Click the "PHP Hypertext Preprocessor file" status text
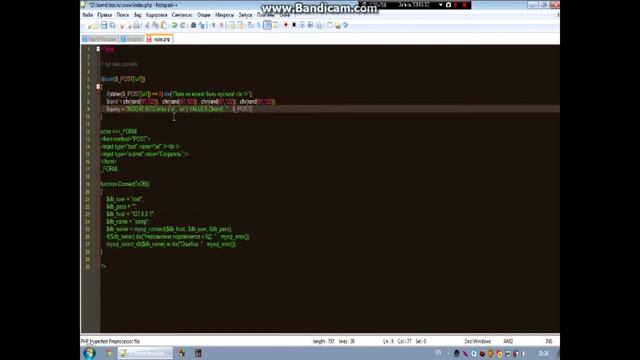The image size is (640, 360). tap(110, 341)
